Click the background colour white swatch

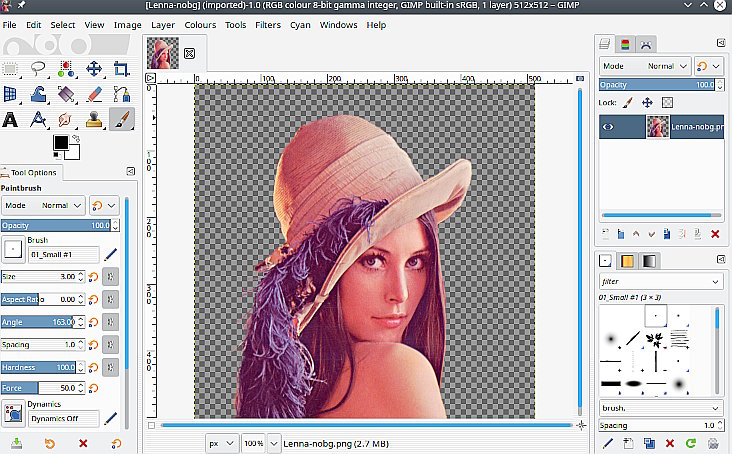tap(75, 153)
